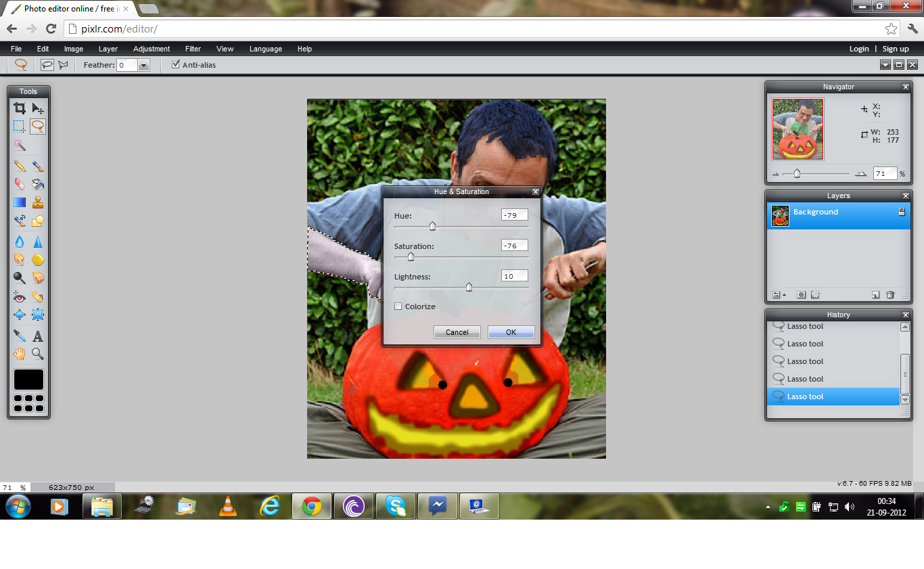The image size is (924, 569).
Task: Select the Crop tool
Action: point(20,108)
